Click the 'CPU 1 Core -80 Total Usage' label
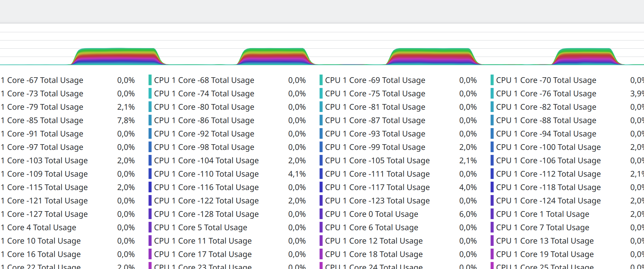The width and height of the screenshot is (644, 269). click(204, 107)
